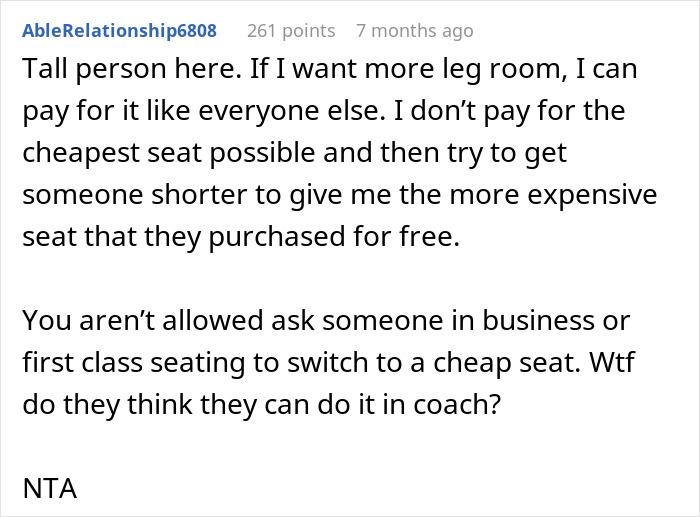Viewport: 700px width, 517px height.
Task: Open AbleRelationship6808 user profile link
Action: pyautogui.click(x=118, y=31)
